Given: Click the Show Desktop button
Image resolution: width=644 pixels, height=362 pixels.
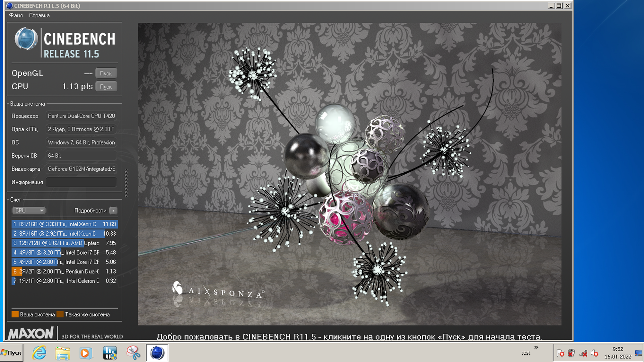Looking at the screenshot, I should coord(639,353).
